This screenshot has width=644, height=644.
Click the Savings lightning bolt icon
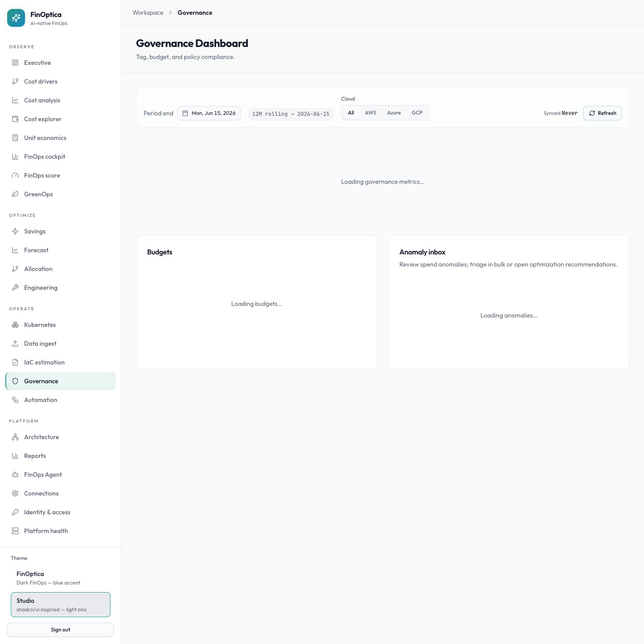(15, 231)
